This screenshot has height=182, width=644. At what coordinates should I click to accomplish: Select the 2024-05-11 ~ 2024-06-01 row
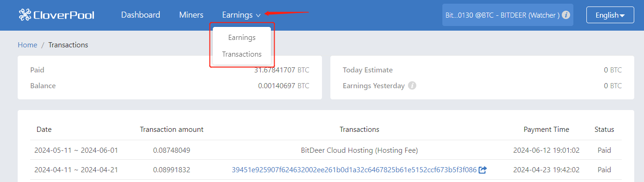click(x=326, y=150)
